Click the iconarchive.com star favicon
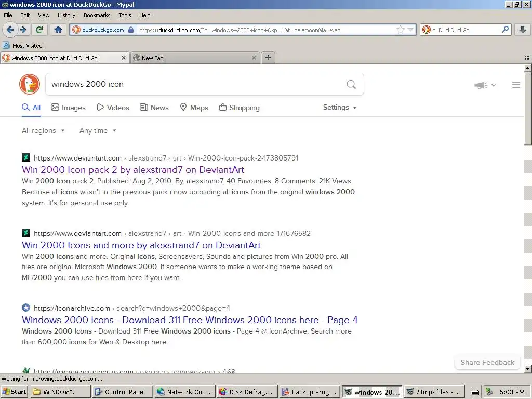 coord(26,308)
